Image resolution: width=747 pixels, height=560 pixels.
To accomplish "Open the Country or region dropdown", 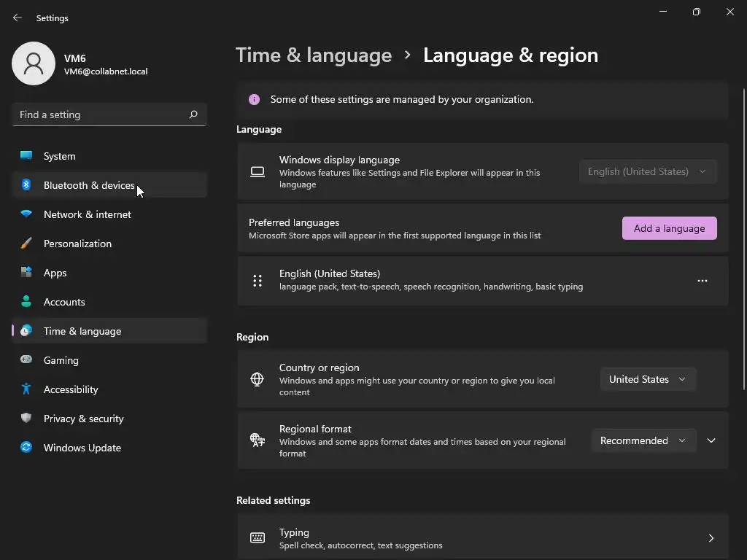I will [x=647, y=379].
